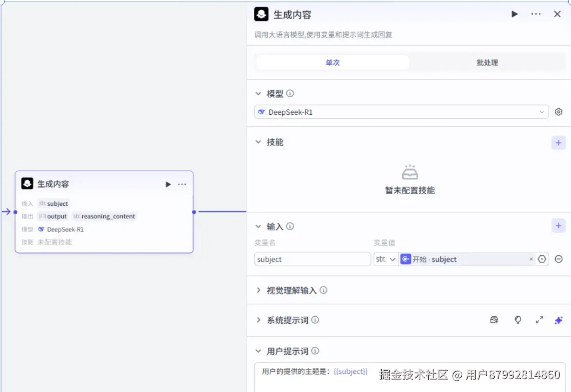Click the reasoning_content tag on node
Screen dimensions: 571x392
tap(104, 216)
